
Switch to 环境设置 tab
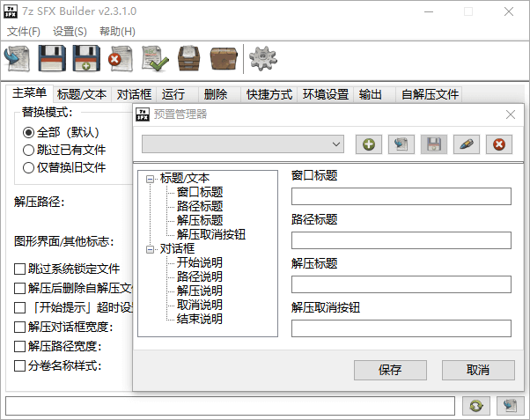point(326,94)
